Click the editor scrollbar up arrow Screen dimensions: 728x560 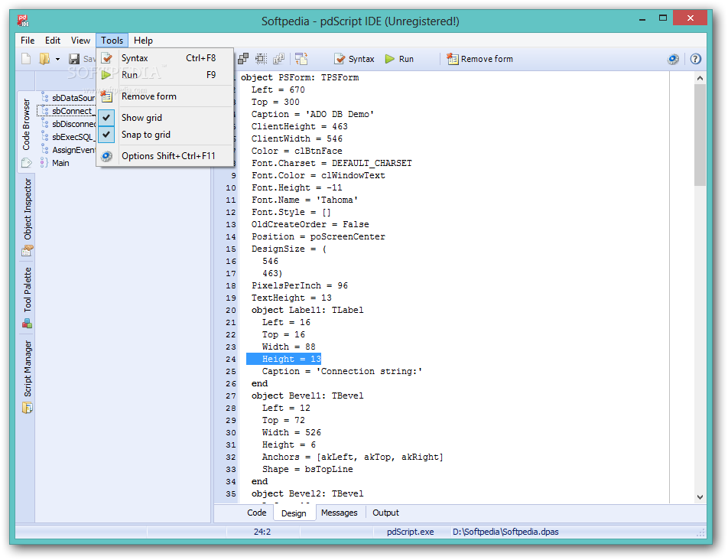tap(700, 79)
